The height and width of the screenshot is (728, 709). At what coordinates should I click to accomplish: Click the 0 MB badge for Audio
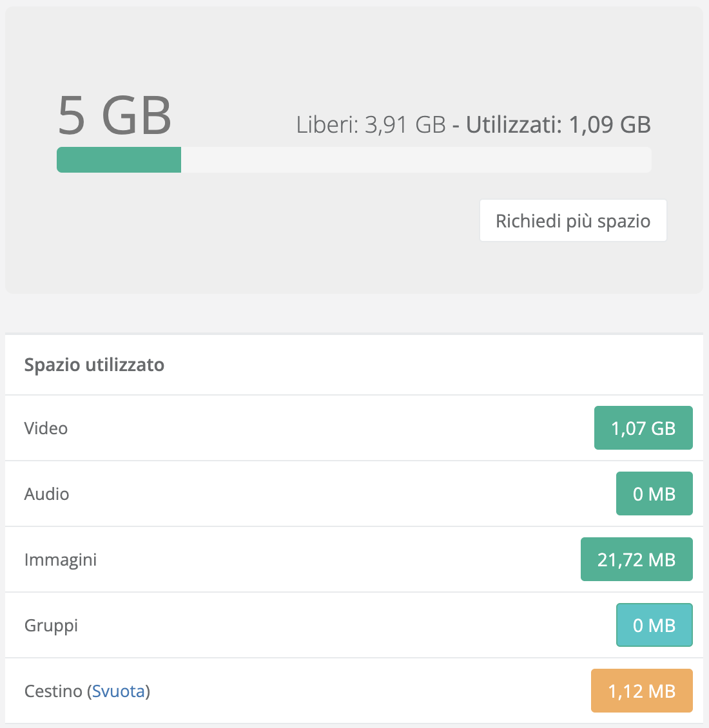pos(654,493)
